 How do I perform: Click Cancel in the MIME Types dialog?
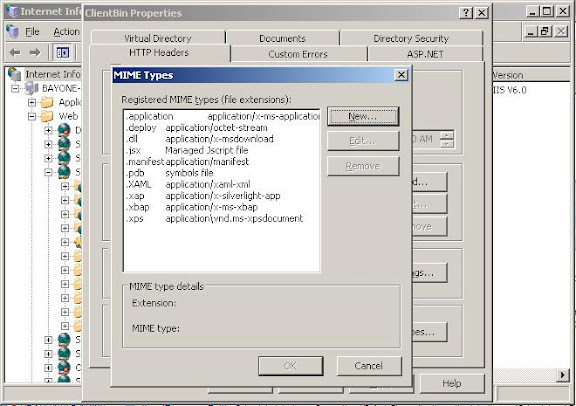pos(369,366)
